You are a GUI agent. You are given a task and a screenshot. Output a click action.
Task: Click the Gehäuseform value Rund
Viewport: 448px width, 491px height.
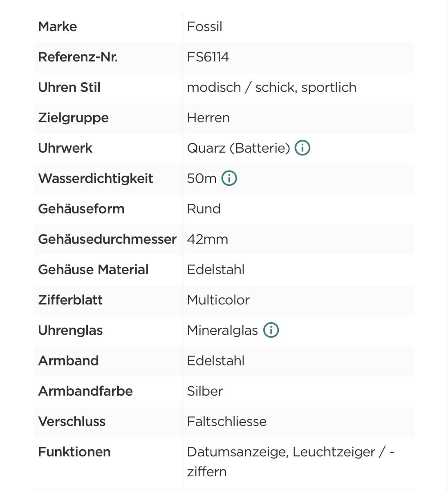[x=204, y=209]
